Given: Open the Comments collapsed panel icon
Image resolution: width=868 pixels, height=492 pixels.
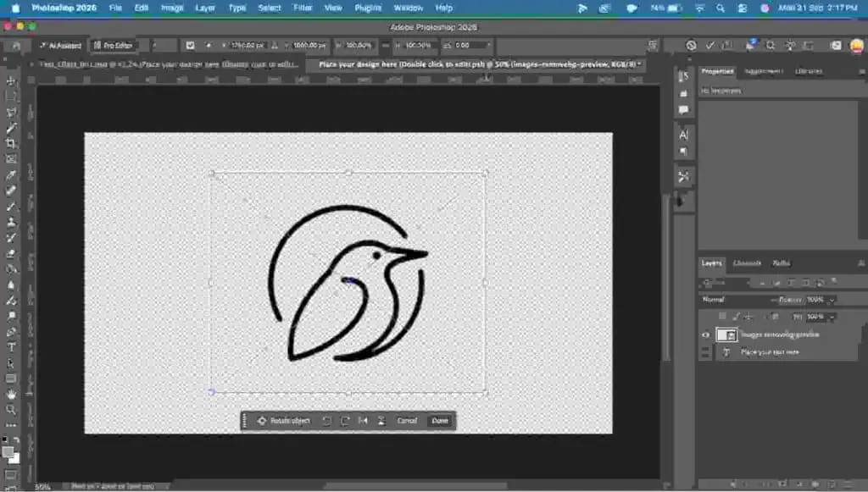Looking at the screenshot, I should (684, 110).
